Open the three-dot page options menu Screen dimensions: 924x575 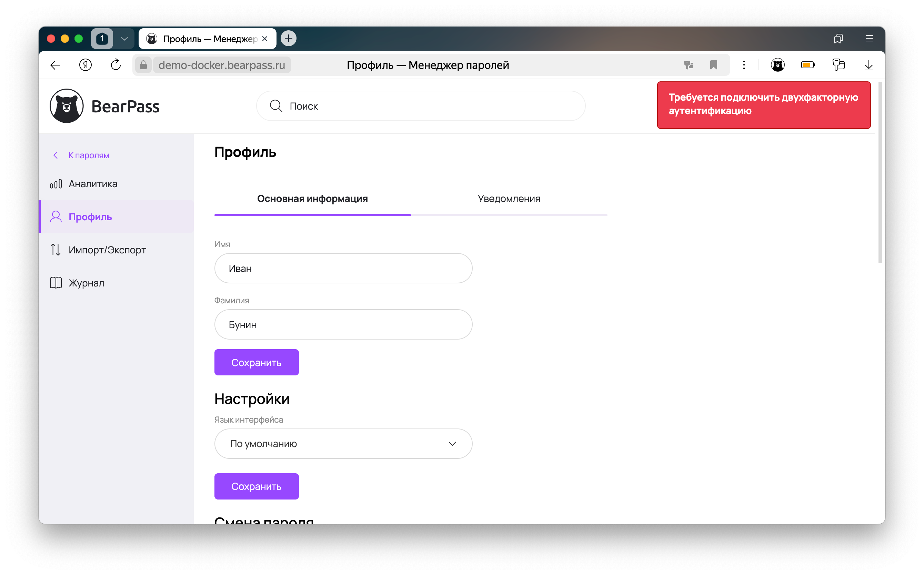click(744, 65)
